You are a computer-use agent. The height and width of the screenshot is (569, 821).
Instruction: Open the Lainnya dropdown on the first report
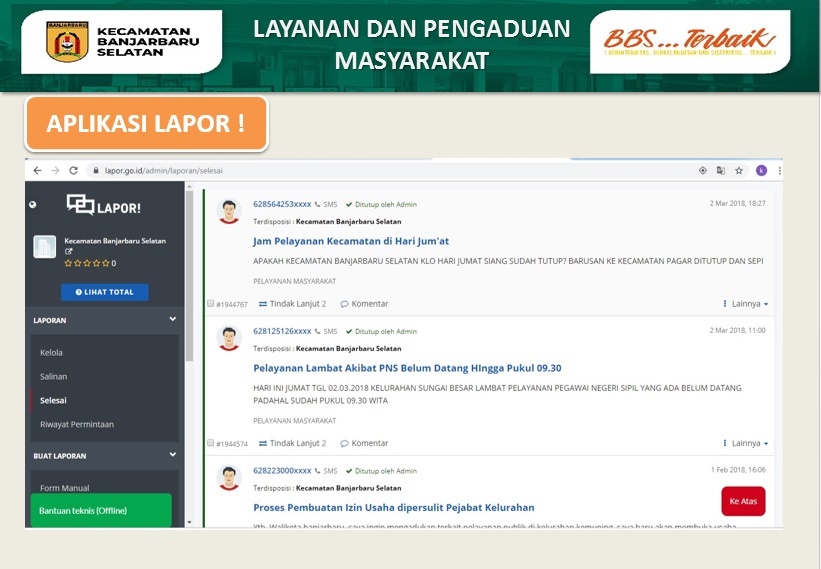point(745,304)
